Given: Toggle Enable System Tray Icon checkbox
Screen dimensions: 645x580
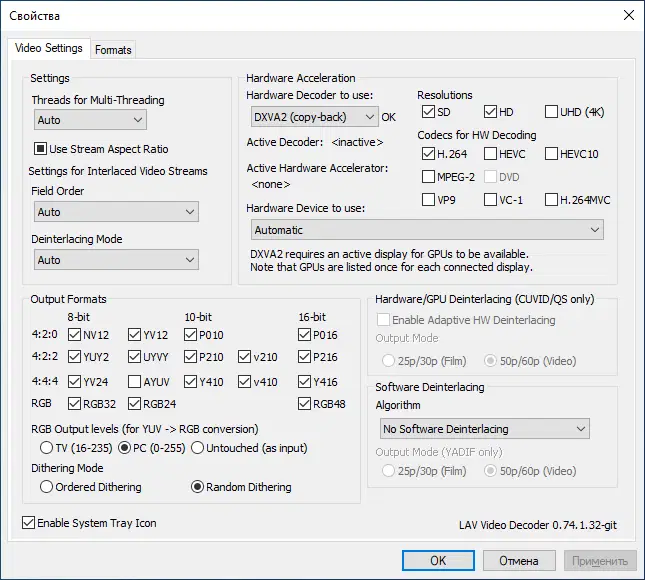Looking at the screenshot, I should (x=28, y=523).
